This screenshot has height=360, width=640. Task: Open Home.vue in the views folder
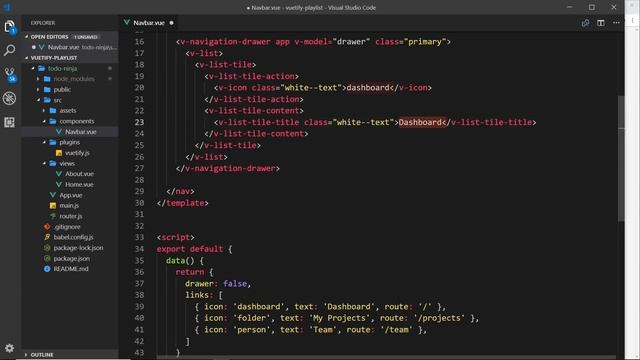click(x=79, y=184)
